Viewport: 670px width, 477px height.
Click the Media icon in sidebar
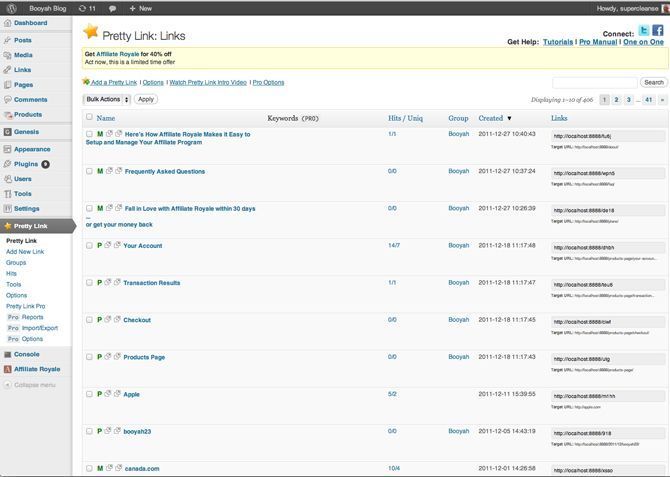(7, 55)
